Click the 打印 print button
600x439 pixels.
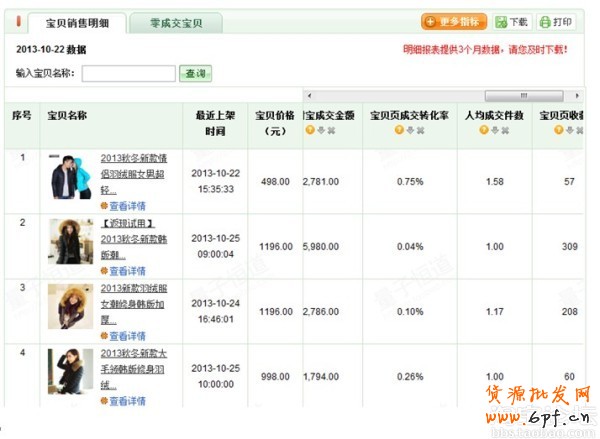point(557,21)
